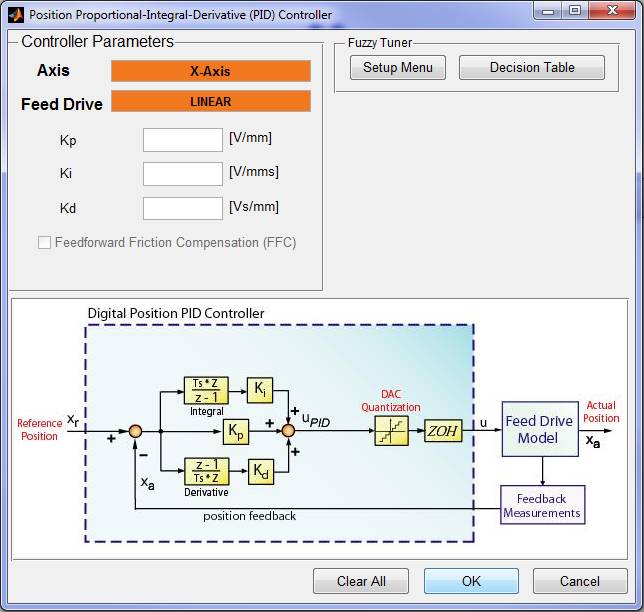Image resolution: width=644 pixels, height=612 pixels.
Task: Click the Ki gain block
Action: (260, 390)
